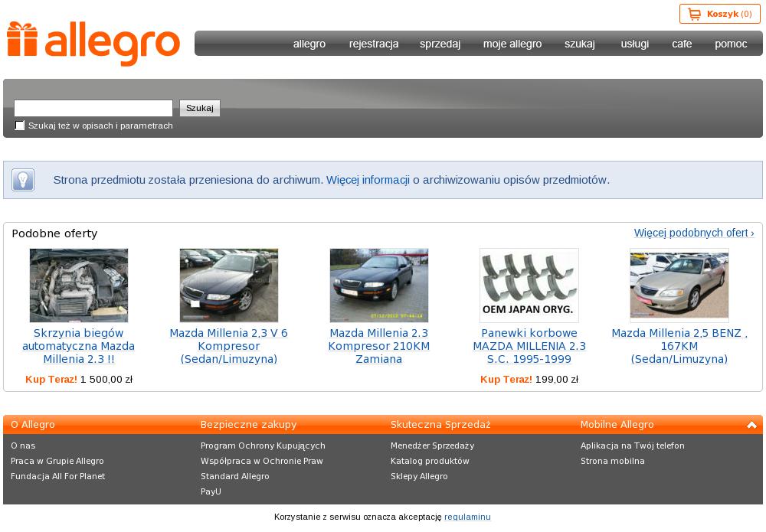The width and height of the screenshot is (766, 532).
Task: Click the Skuteczna Sprzedaż footer heading
Action: tap(440, 425)
